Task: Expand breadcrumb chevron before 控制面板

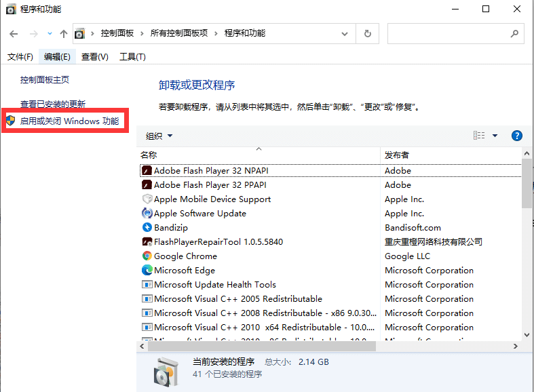Action: tap(92, 34)
